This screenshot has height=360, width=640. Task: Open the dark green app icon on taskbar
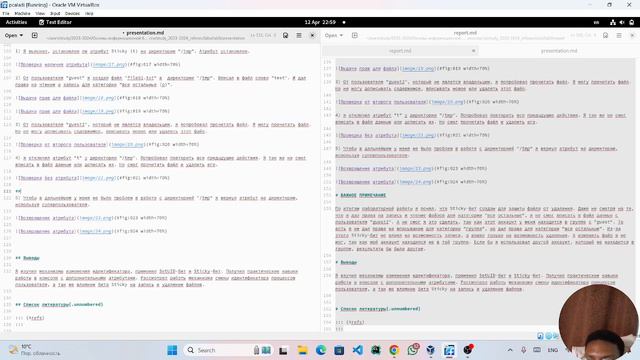(376, 350)
